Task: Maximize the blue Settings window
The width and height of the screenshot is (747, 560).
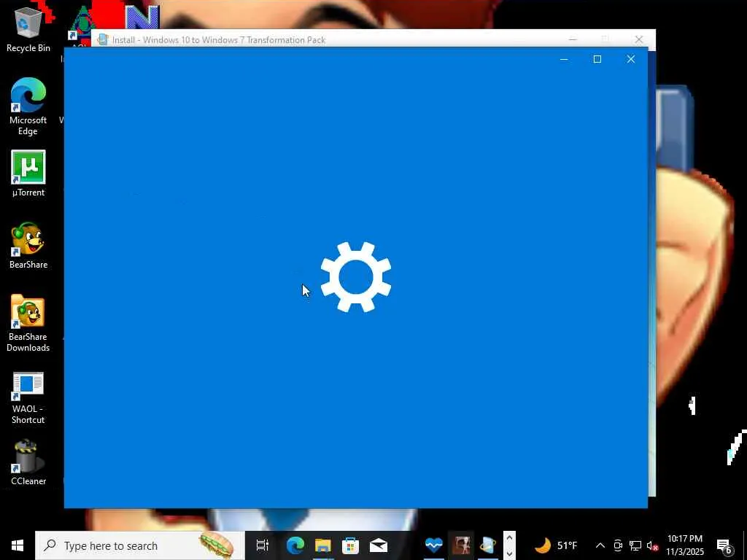Action: (x=597, y=59)
